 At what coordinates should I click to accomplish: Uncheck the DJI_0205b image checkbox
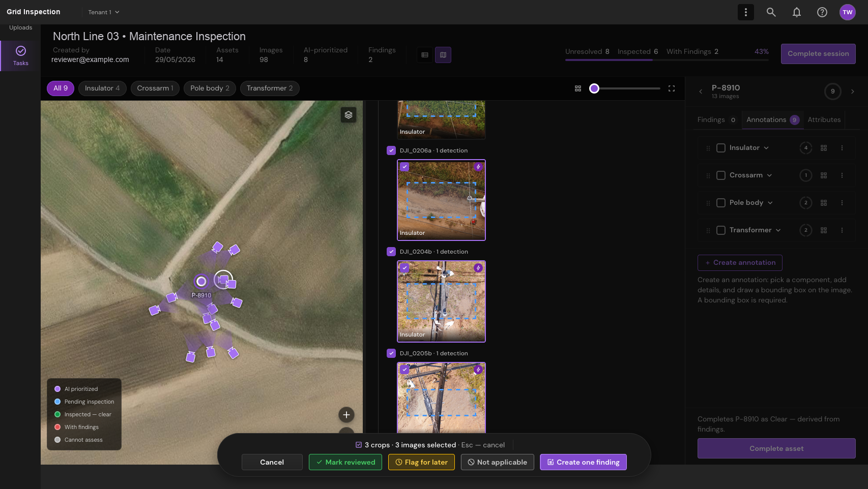click(391, 353)
